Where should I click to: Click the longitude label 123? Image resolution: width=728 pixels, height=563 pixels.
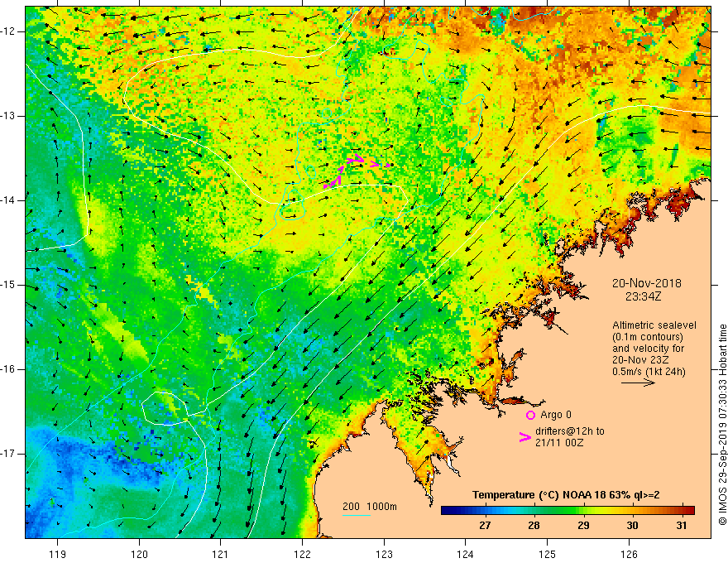click(x=384, y=555)
